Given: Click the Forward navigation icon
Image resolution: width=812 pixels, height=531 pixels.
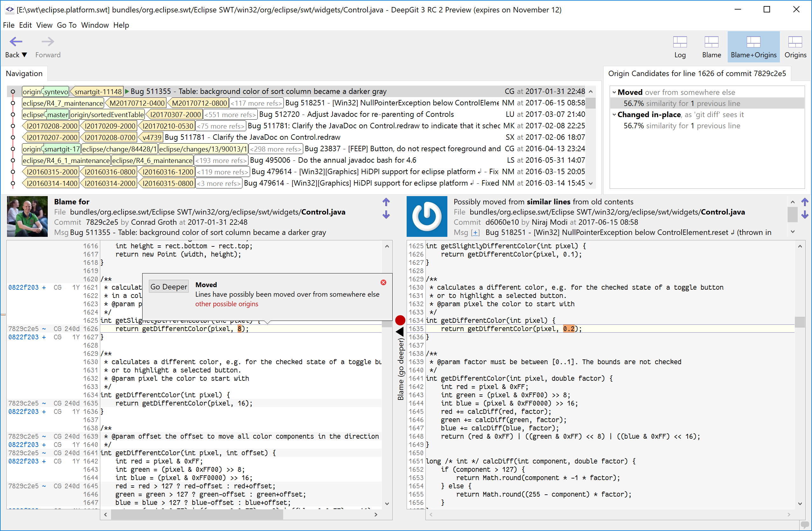Looking at the screenshot, I should point(47,42).
